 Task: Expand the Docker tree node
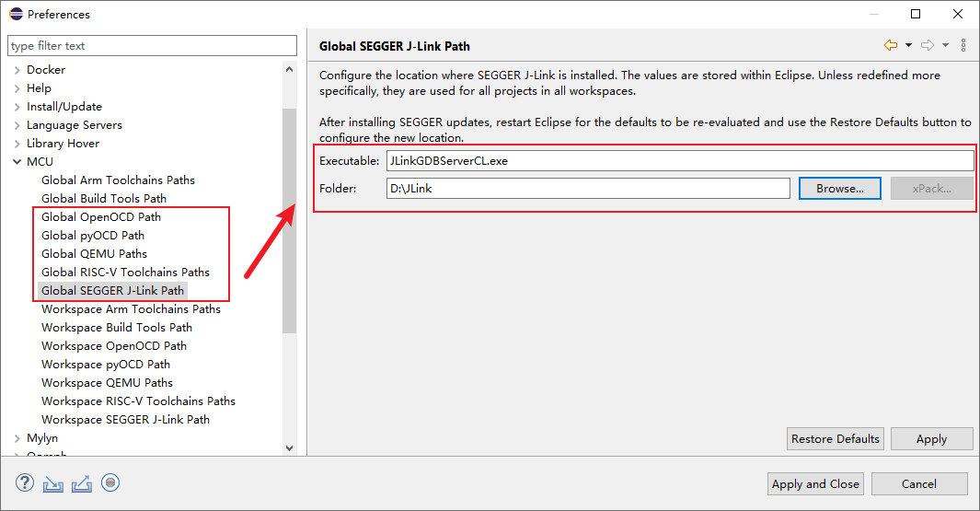pyautogui.click(x=17, y=70)
